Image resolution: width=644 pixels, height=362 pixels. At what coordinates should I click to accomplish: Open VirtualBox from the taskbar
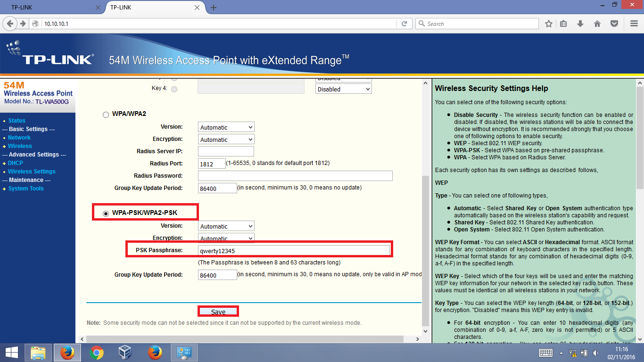click(x=125, y=353)
